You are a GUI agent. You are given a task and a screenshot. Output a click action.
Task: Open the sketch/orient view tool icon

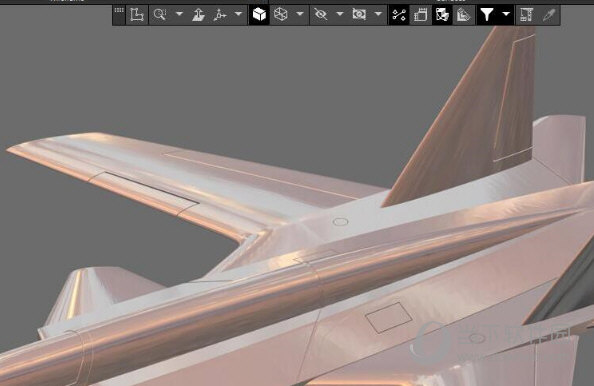pyautogui.click(x=137, y=15)
